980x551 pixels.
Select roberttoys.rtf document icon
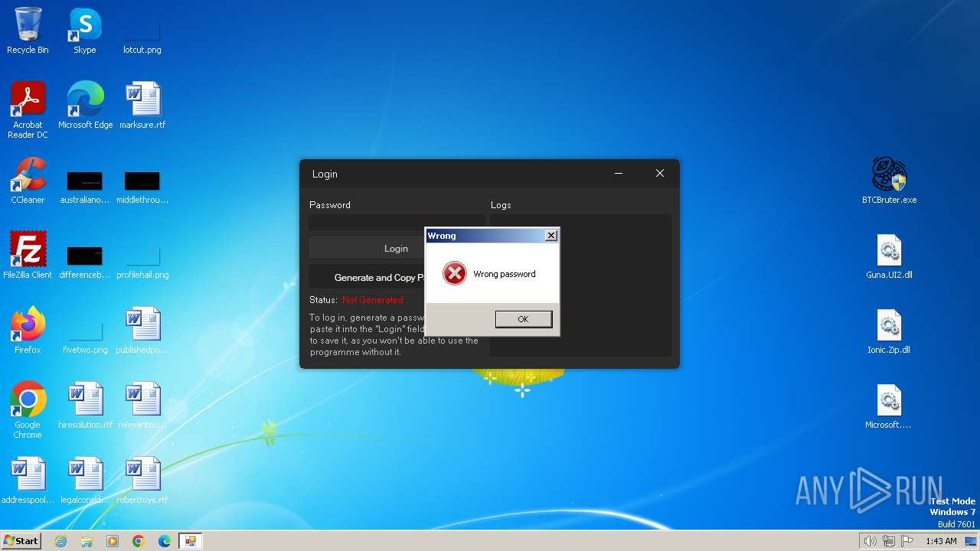[x=142, y=481]
